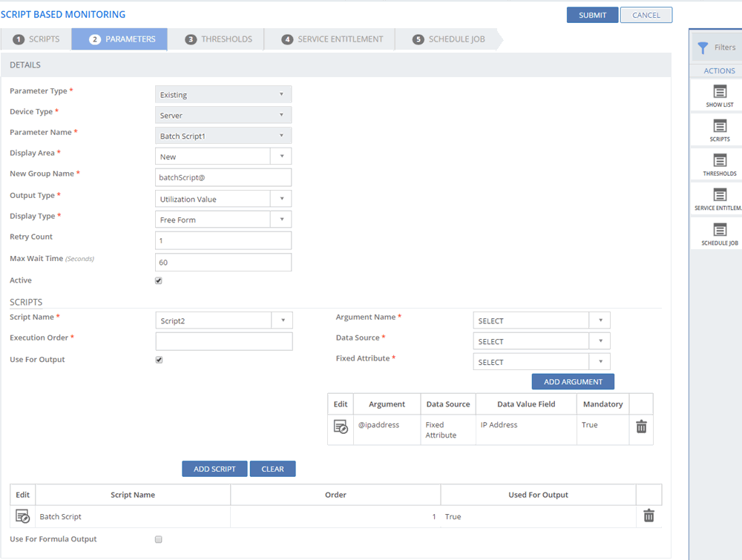742x560 pixels.
Task: Open the Argument Name dropdown
Action: coord(542,320)
